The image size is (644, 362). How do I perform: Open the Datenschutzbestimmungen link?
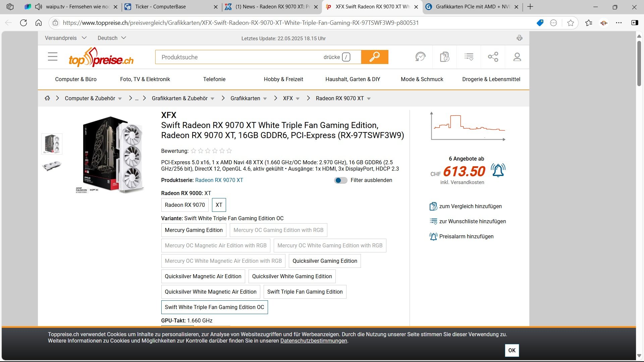(314, 341)
